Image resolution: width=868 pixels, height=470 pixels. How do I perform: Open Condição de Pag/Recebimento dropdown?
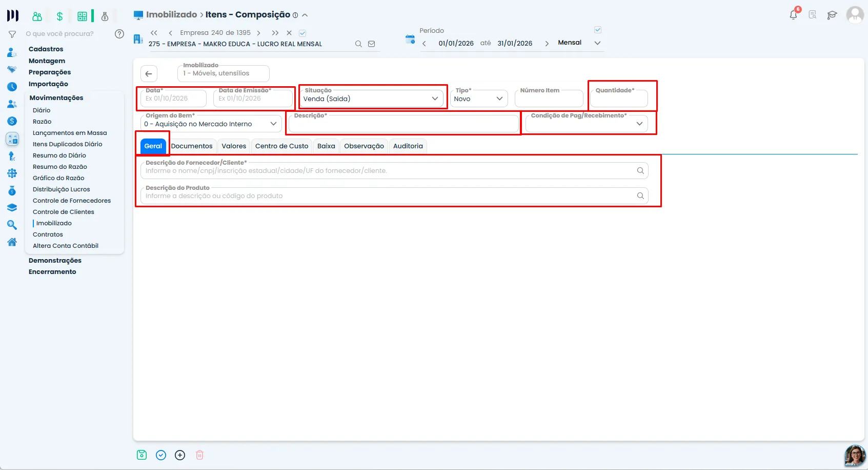click(x=587, y=124)
